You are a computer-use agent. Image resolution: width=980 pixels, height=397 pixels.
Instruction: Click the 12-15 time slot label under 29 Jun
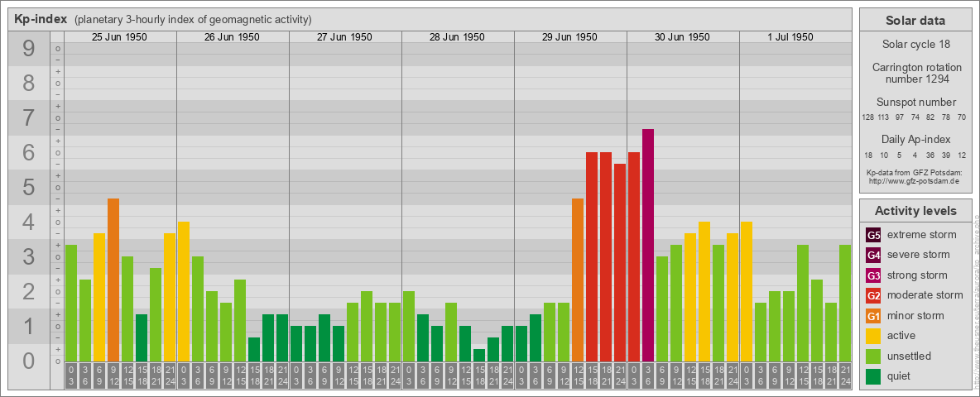coord(578,376)
